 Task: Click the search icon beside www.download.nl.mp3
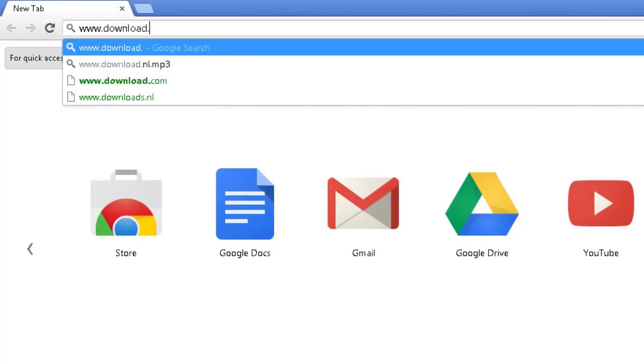[71, 64]
